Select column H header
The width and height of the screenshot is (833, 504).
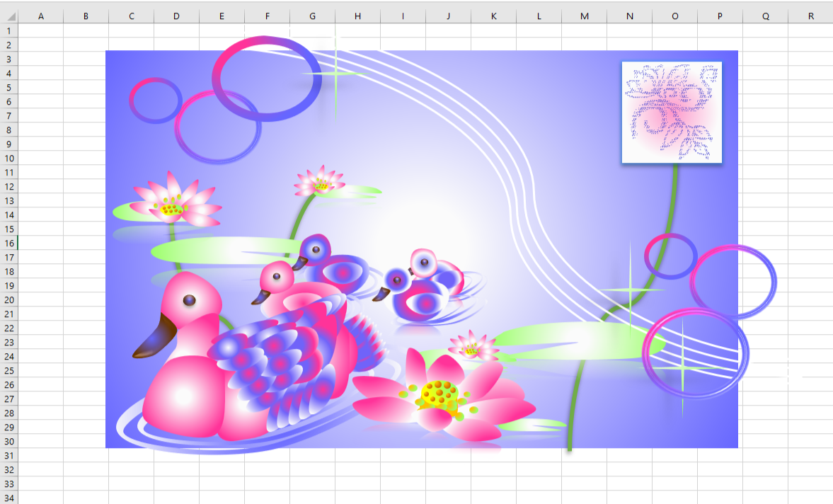coord(358,16)
